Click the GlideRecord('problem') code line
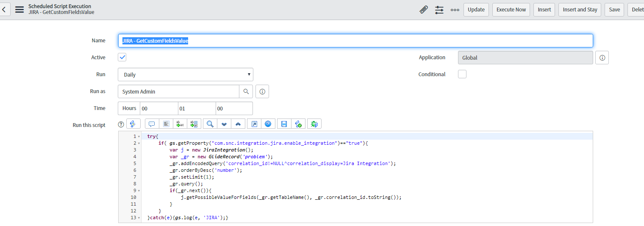The height and width of the screenshot is (226, 644). pyautogui.click(x=221, y=157)
